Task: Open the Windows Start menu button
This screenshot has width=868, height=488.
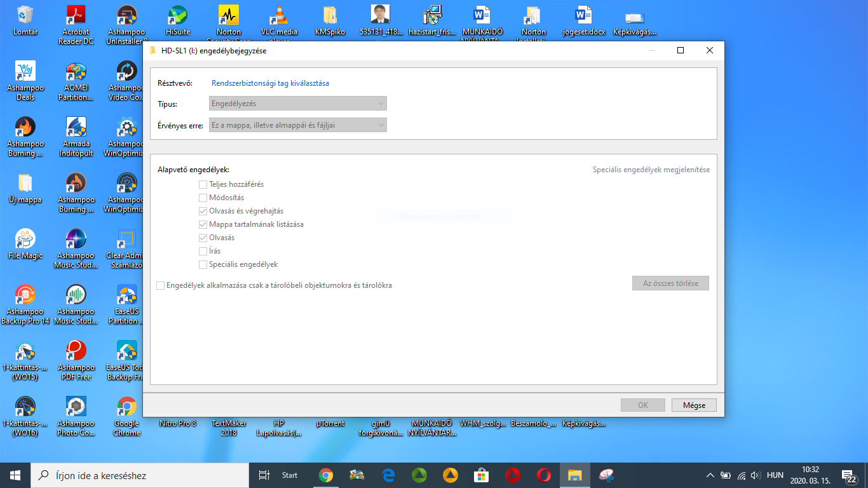Action: point(15,475)
